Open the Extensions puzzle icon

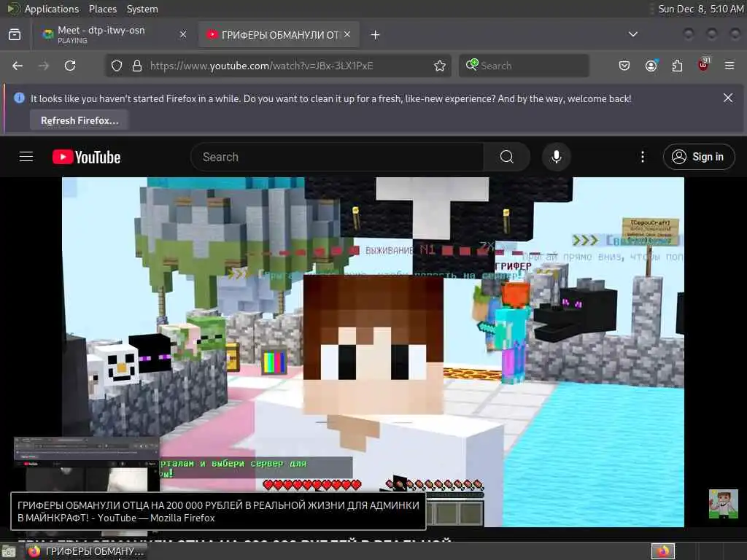[x=677, y=66]
